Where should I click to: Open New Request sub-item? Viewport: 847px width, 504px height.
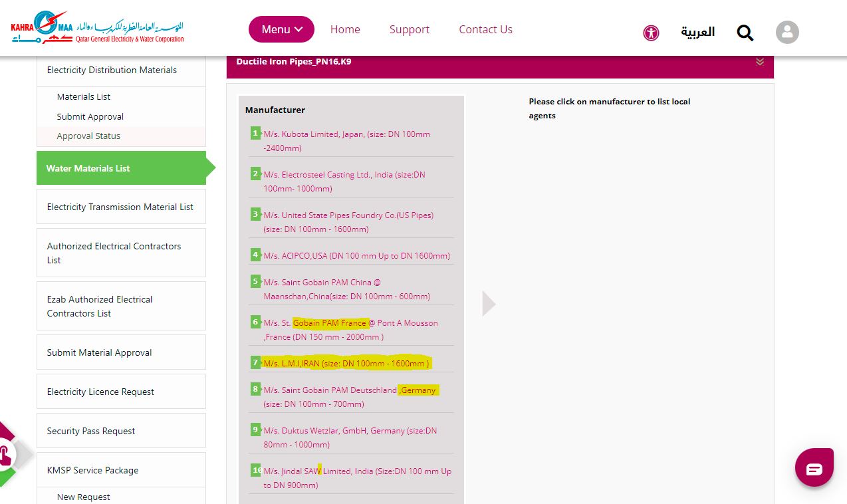pos(84,497)
